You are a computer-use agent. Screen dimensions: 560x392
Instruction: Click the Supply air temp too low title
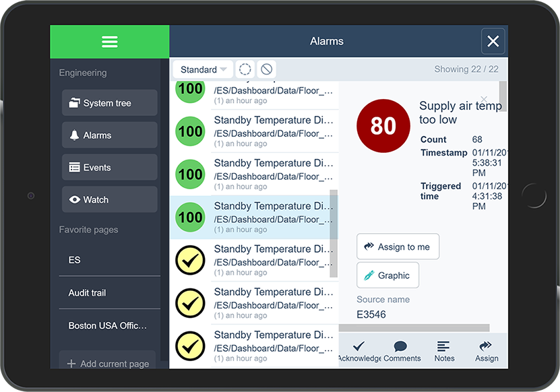tap(460, 112)
